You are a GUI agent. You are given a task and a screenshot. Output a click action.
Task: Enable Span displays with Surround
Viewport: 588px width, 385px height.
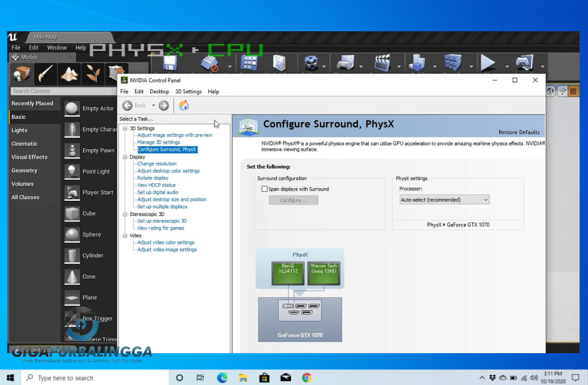coord(264,189)
